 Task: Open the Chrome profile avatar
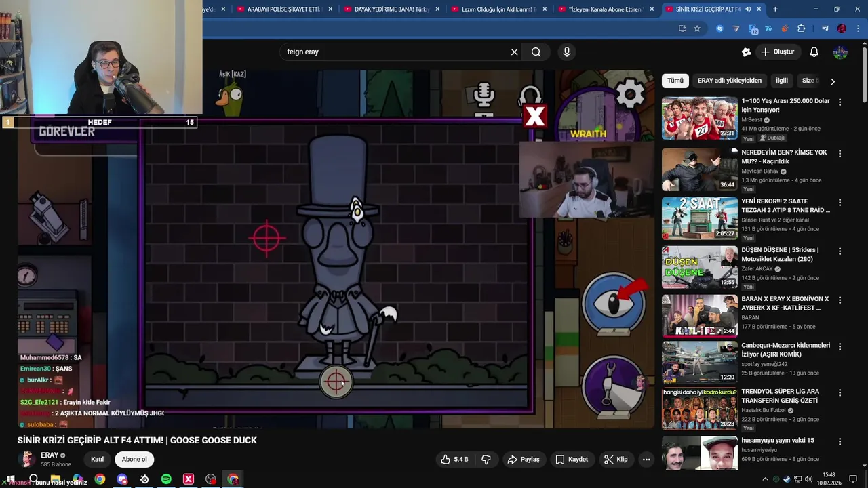[x=842, y=28]
